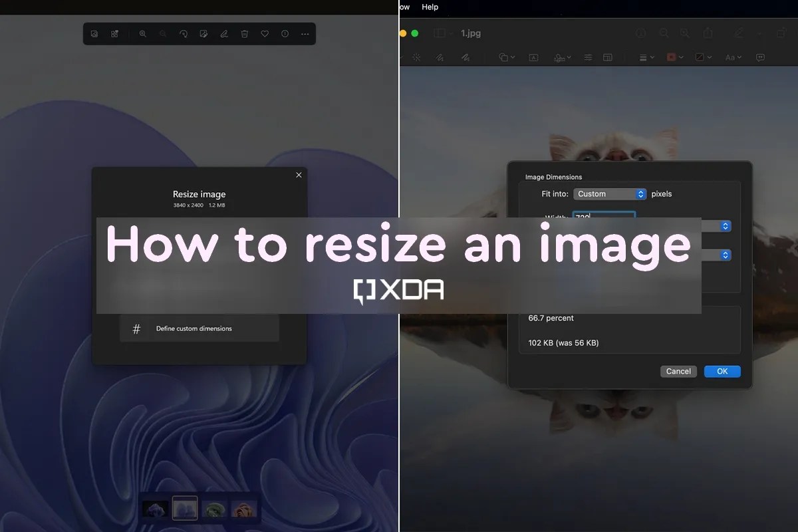The width and height of the screenshot is (798, 532).
Task: Toggle the Markup toolbar with the pencil icon
Action: tap(739, 33)
